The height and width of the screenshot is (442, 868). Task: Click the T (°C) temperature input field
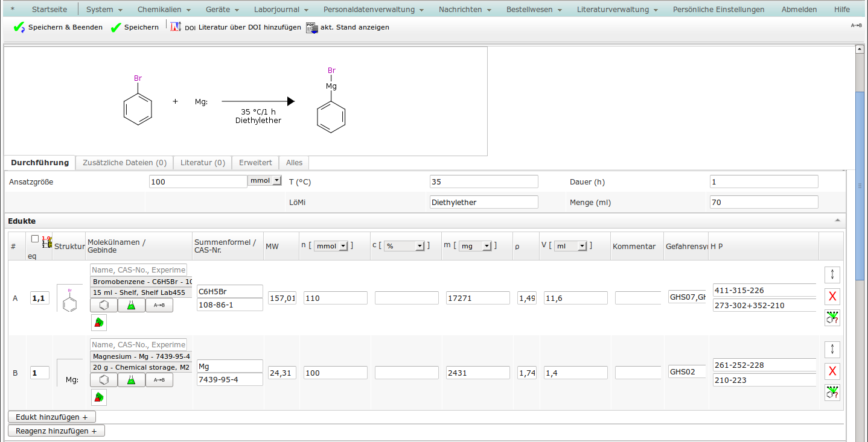[x=483, y=182]
